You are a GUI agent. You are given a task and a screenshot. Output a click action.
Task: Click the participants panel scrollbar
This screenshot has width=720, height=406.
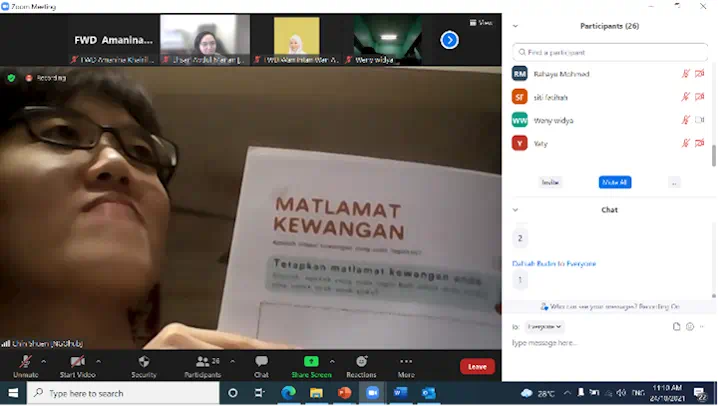coord(714,156)
